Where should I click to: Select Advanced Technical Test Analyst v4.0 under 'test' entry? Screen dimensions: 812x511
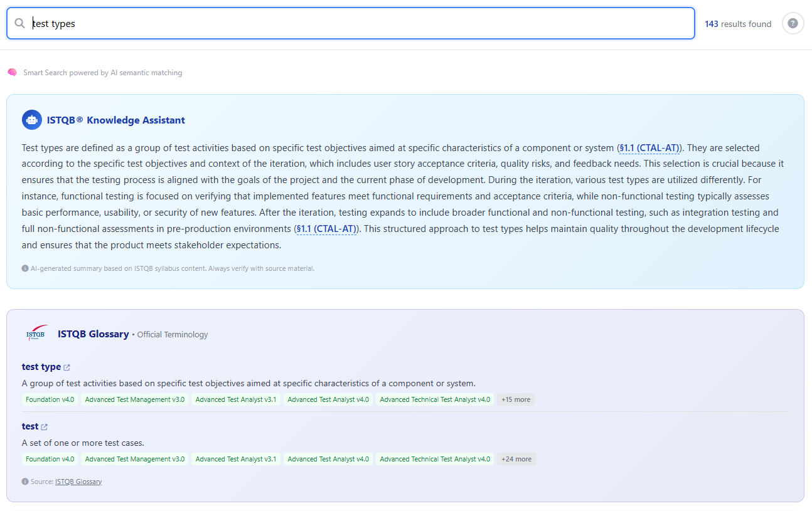435,459
